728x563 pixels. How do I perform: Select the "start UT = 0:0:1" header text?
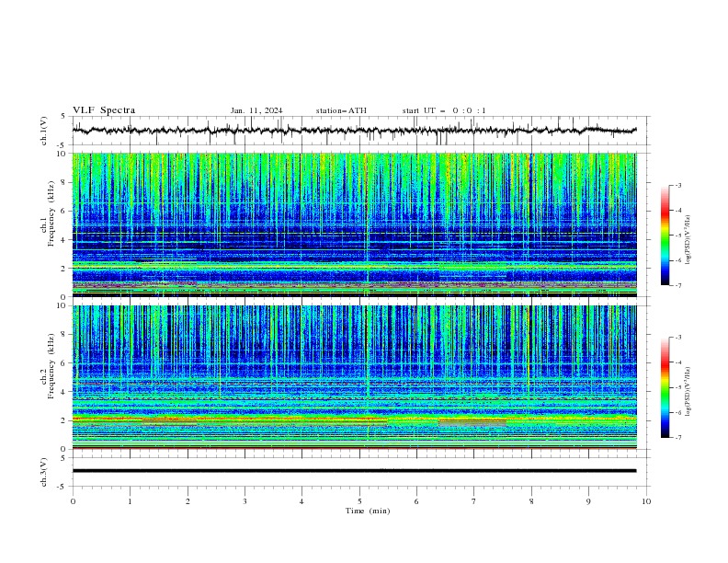pyautogui.click(x=444, y=110)
